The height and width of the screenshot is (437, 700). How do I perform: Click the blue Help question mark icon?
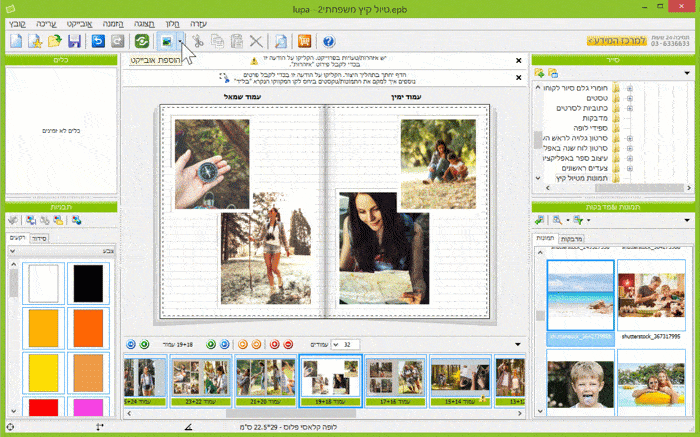click(329, 41)
